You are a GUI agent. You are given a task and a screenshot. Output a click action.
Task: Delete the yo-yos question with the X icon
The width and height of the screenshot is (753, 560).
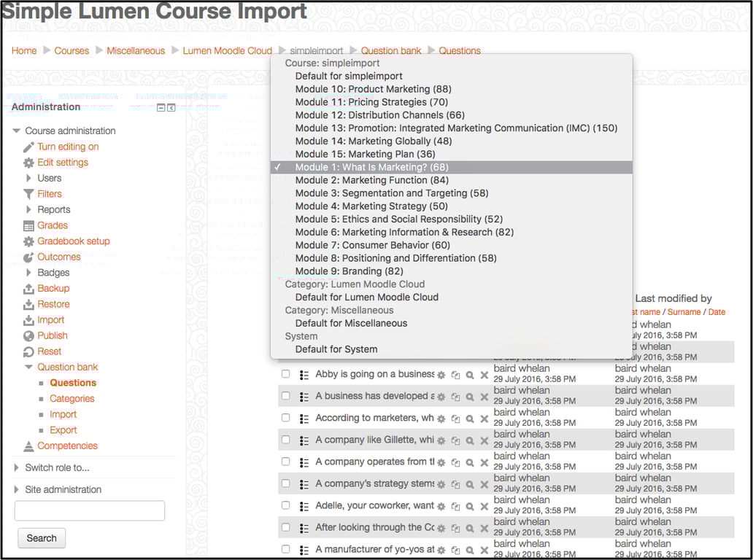484,549
